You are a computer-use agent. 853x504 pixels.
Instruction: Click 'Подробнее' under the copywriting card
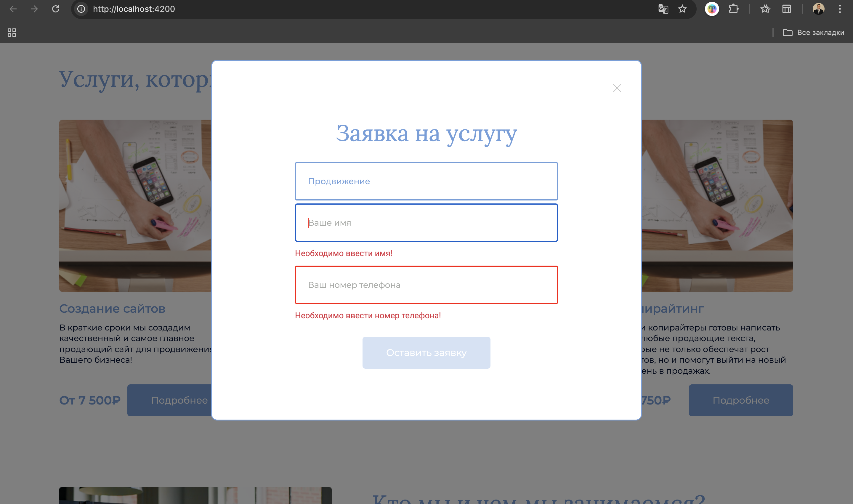[x=741, y=400]
